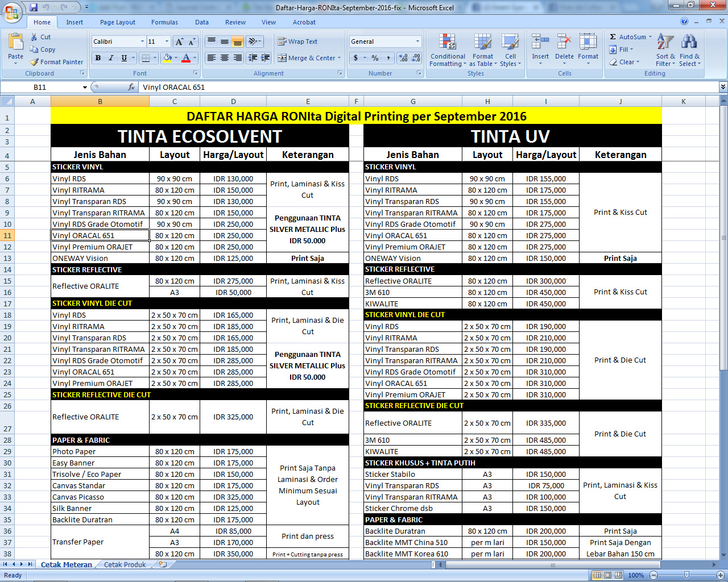Click Increase Decimal icon
Image resolution: width=728 pixels, height=582 pixels.
tap(403, 58)
